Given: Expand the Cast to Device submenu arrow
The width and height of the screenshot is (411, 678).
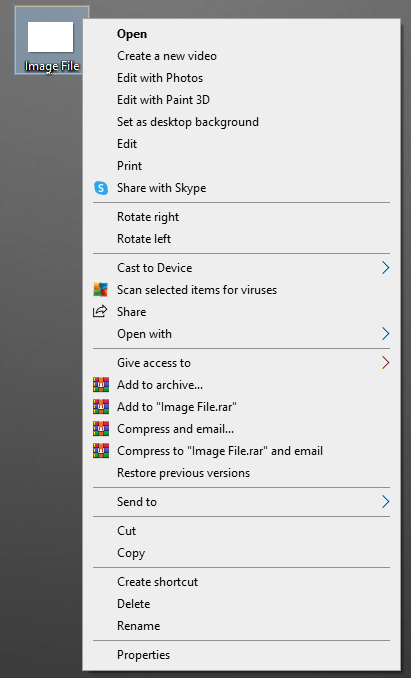Looking at the screenshot, I should pos(386,268).
